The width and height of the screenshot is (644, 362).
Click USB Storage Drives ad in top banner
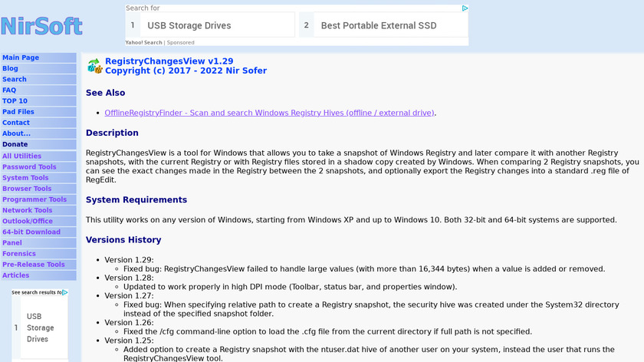coord(210,25)
